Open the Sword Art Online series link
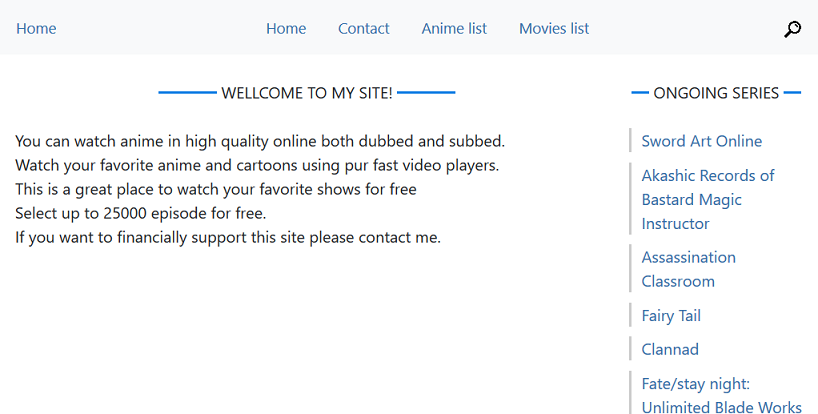This screenshot has height=414, width=818. [702, 141]
